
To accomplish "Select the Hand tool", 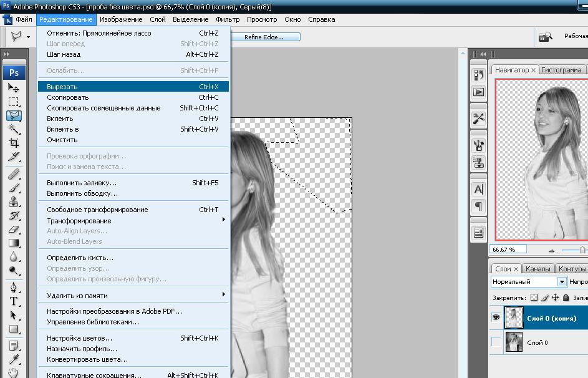I will [x=14, y=373].
